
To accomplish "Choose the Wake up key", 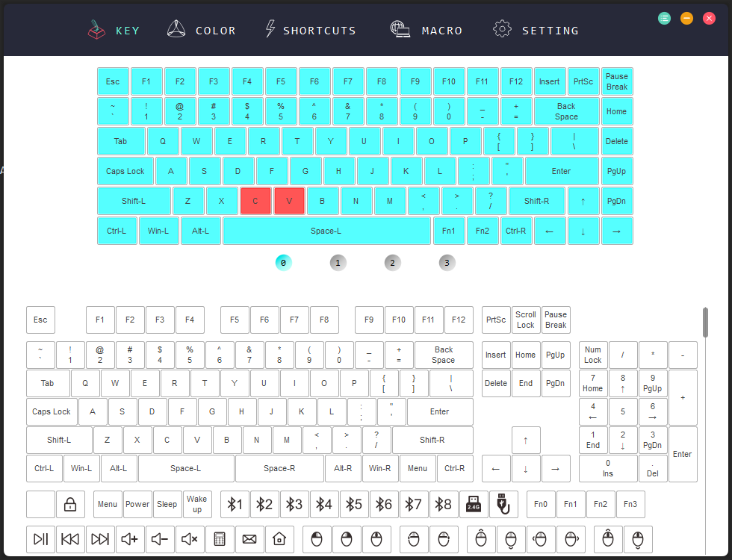I will 197,505.
